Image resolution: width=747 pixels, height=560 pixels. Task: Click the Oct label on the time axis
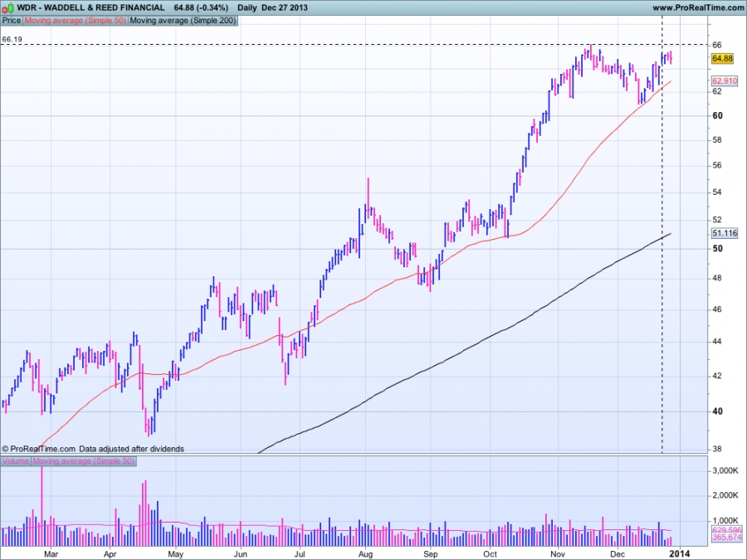pos(491,554)
